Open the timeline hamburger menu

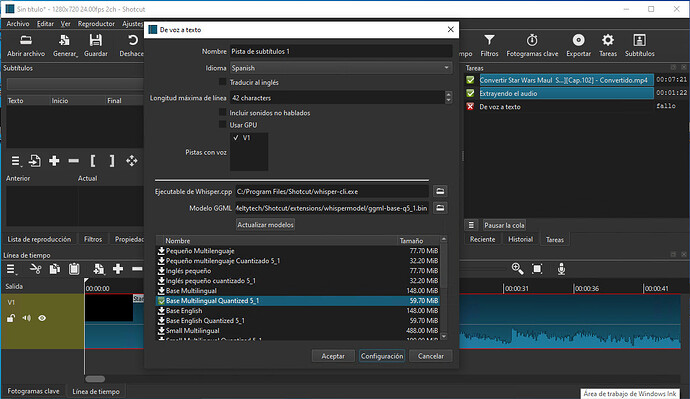[x=11, y=269]
